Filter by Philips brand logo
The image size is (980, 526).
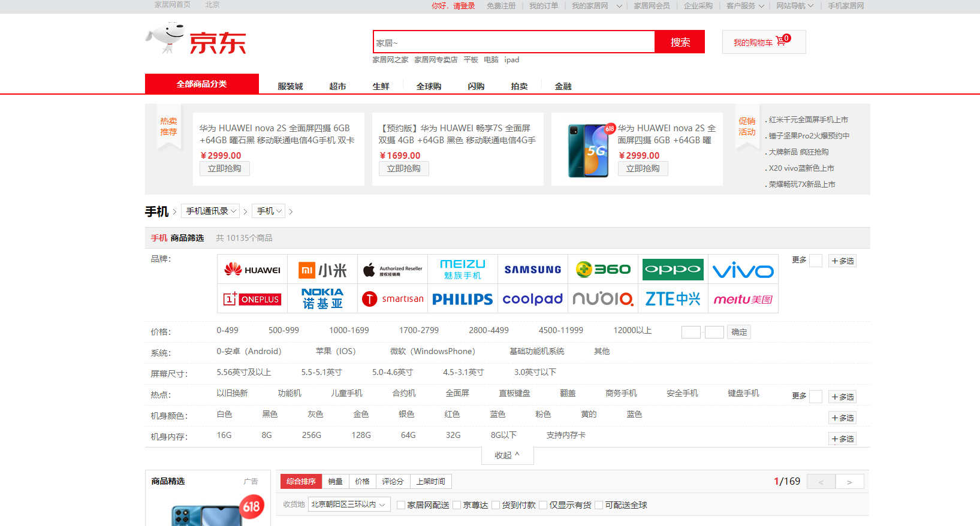click(463, 299)
